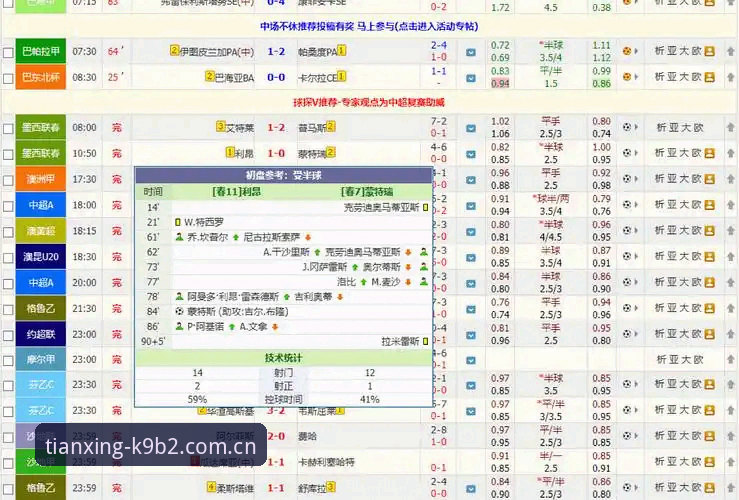The height and width of the screenshot is (500, 739).
Task: Click the 巴帕拉甲 league tag
Action: click(41, 51)
